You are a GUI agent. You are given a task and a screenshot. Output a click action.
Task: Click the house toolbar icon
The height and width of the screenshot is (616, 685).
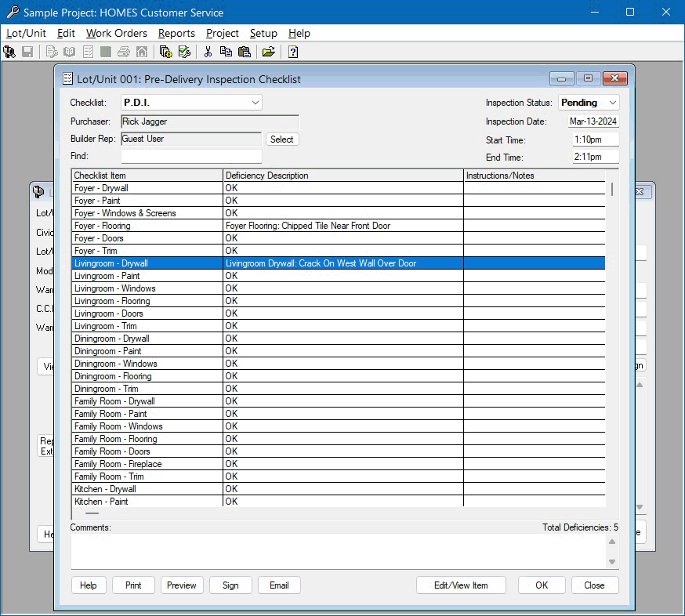click(x=142, y=52)
